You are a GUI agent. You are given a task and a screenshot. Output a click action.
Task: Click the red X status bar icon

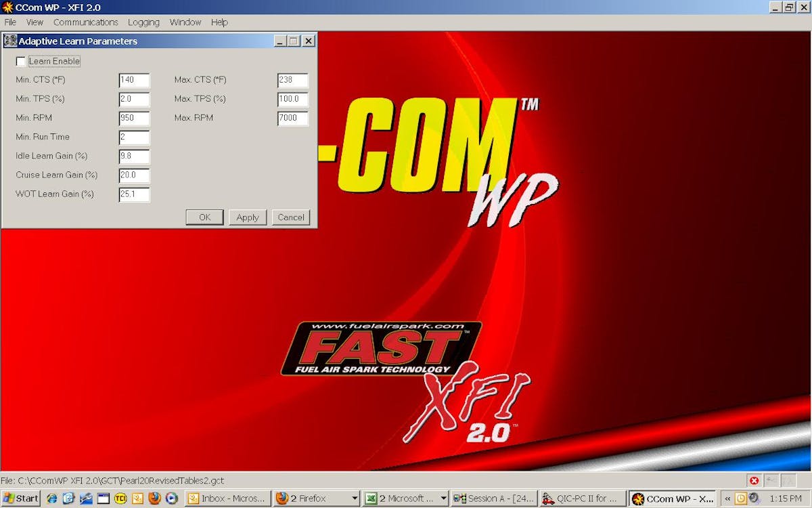754,480
